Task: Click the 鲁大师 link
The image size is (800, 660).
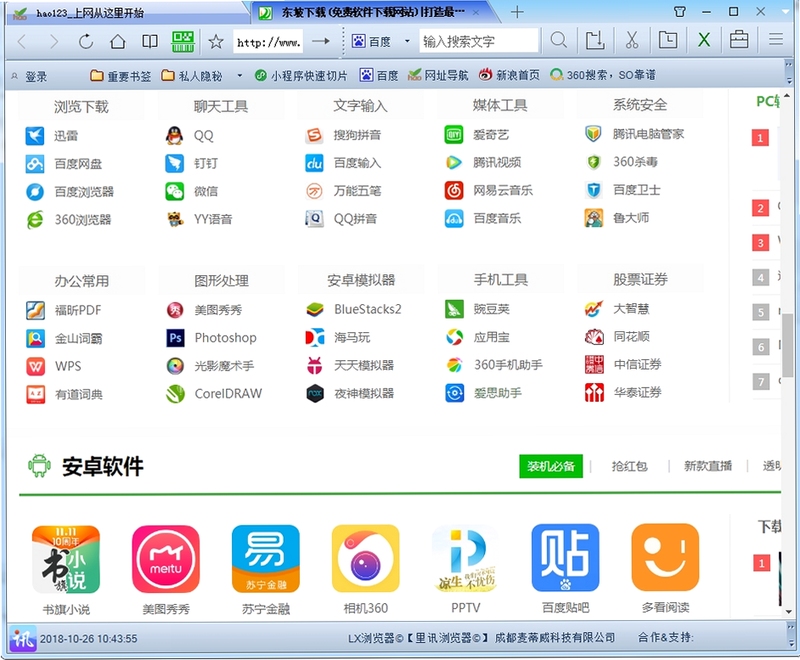Action: tap(631, 218)
